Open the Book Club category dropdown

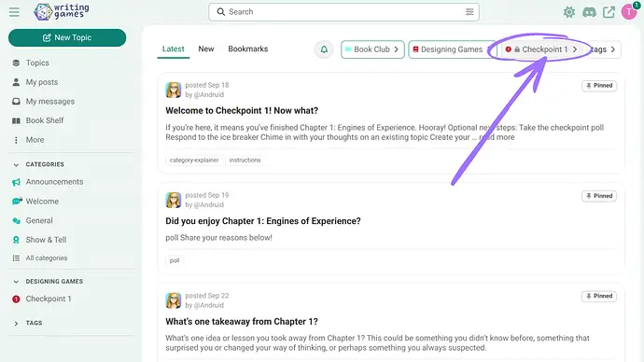tap(372, 49)
